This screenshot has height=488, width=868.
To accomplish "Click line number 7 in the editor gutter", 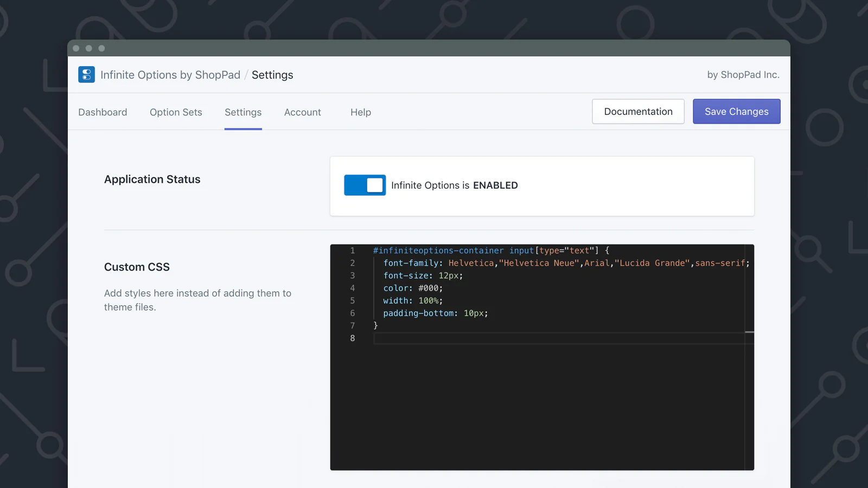I will click(x=353, y=325).
